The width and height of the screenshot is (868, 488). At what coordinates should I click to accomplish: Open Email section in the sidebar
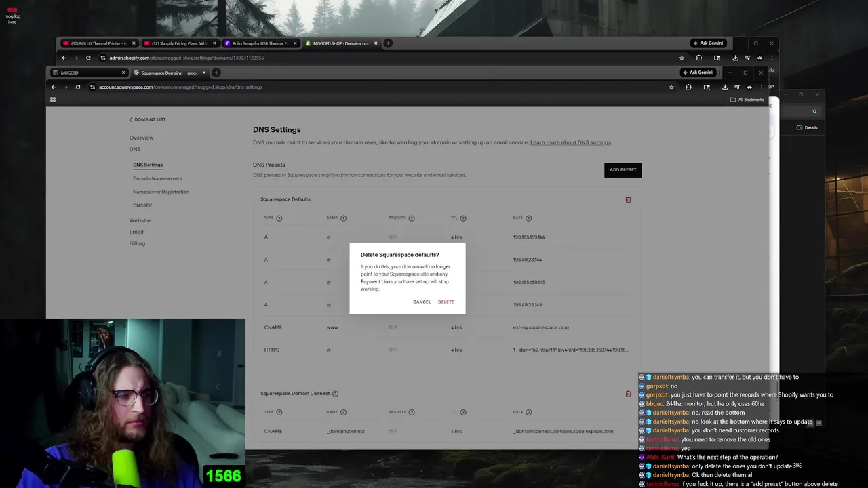pos(136,232)
